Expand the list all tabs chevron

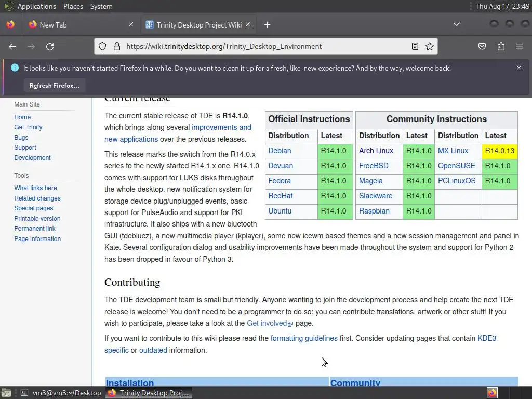pos(457,24)
